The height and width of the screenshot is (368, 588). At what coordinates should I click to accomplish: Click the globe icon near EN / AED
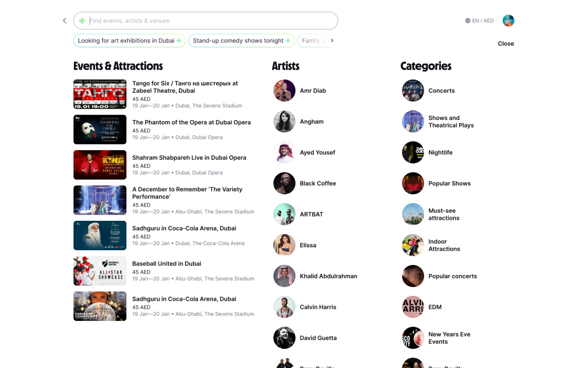(x=467, y=20)
